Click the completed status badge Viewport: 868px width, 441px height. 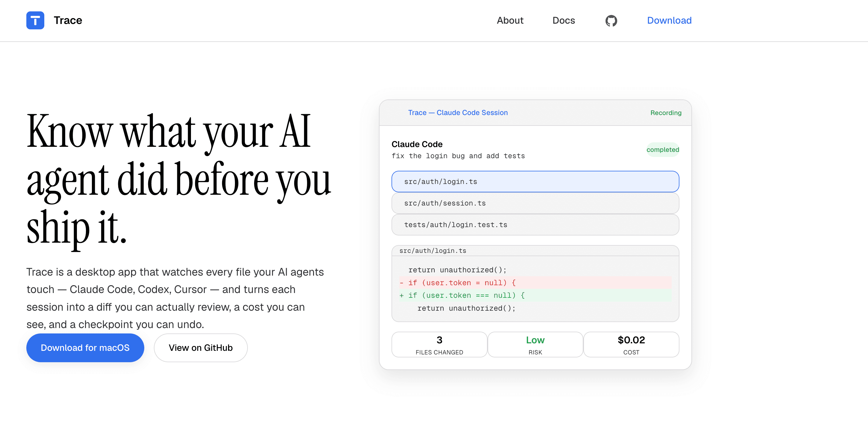click(662, 149)
